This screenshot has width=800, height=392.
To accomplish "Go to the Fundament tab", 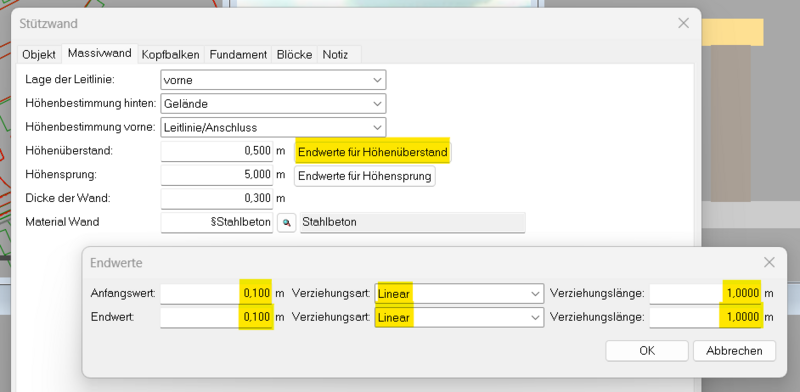I will tap(238, 54).
